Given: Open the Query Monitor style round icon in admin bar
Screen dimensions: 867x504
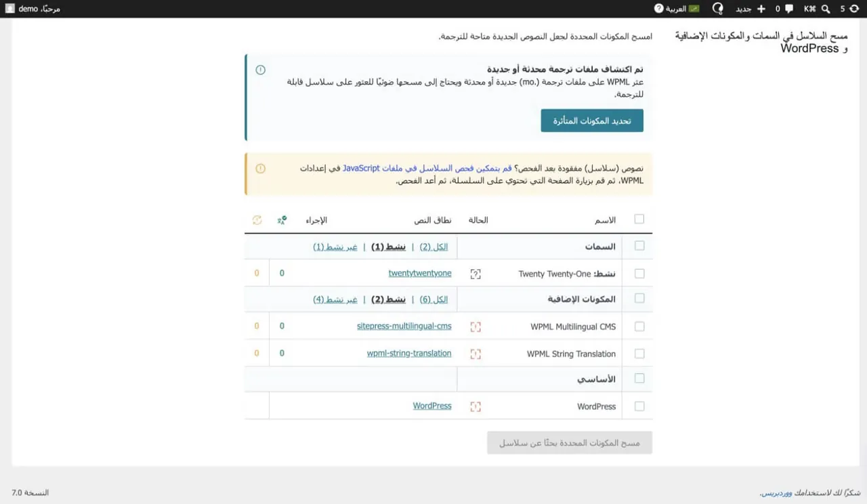Looking at the screenshot, I should click(718, 9).
